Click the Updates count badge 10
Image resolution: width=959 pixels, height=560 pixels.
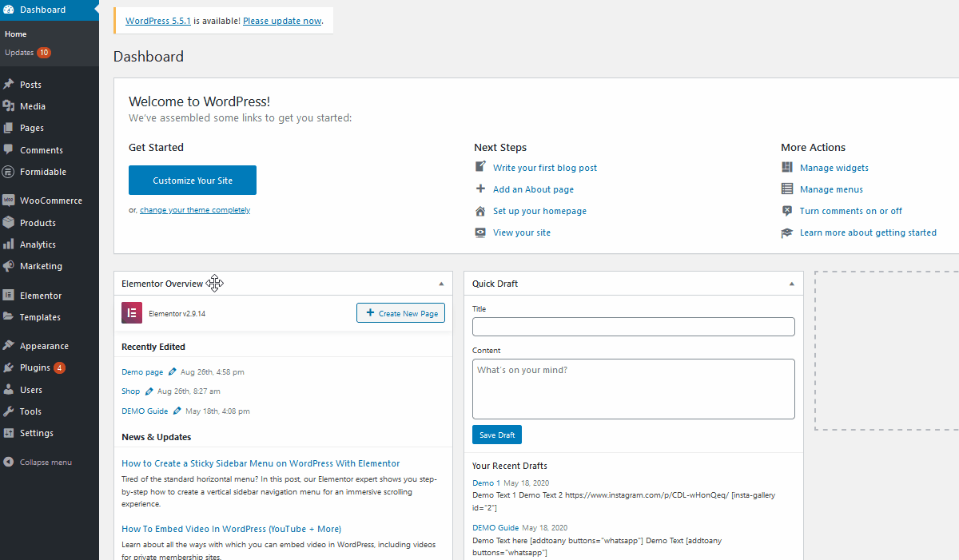44,53
